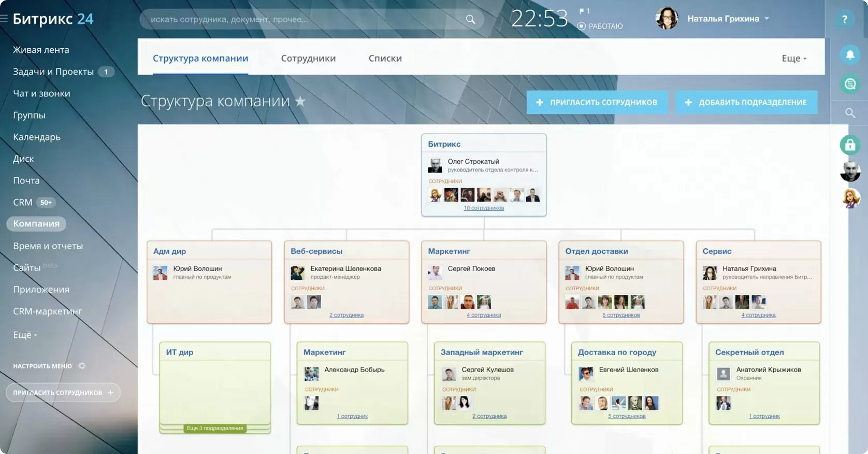Switch to the Списки tab

coord(385,58)
